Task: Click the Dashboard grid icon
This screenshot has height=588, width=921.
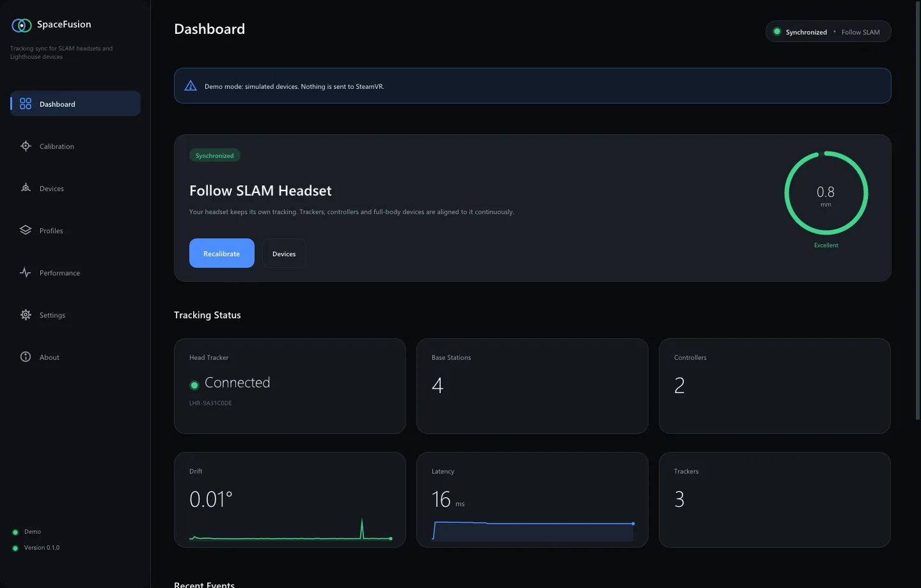Action: 26,104
